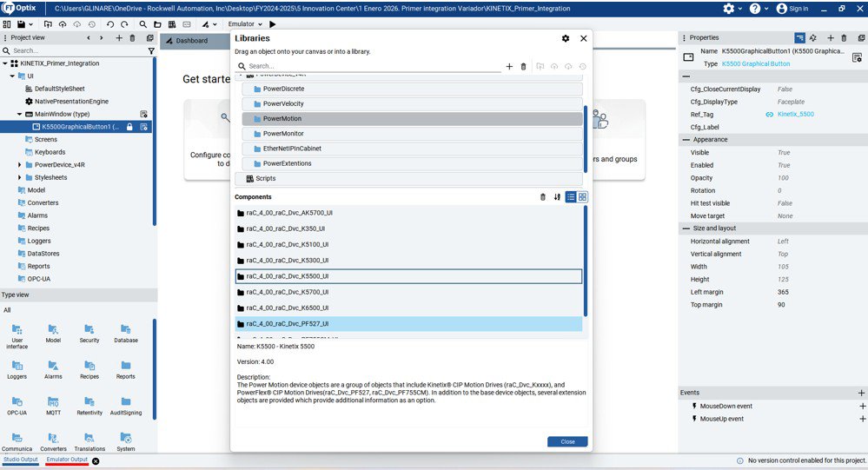Click the trash icon in Properties header
Viewport: 868px width, 470px height.
[844, 37]
